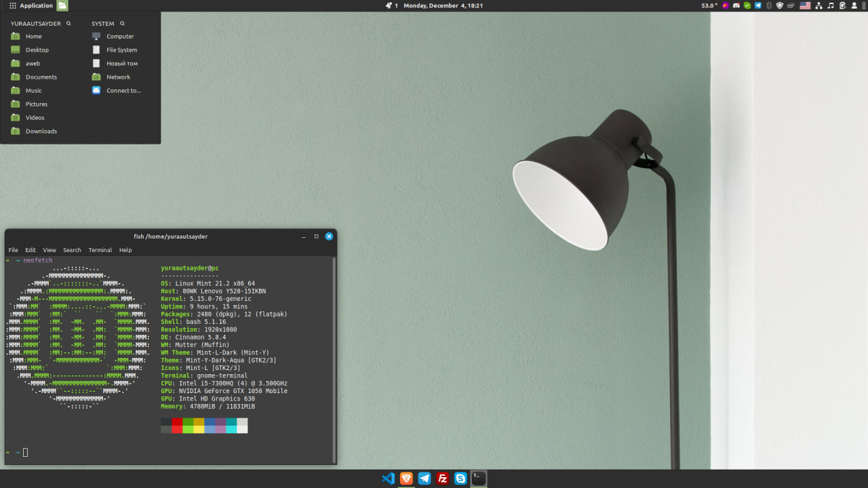Viewport: 868px width, 488px height.
Task: Launch Brave browser from the dock
Action: pos(406,479)
